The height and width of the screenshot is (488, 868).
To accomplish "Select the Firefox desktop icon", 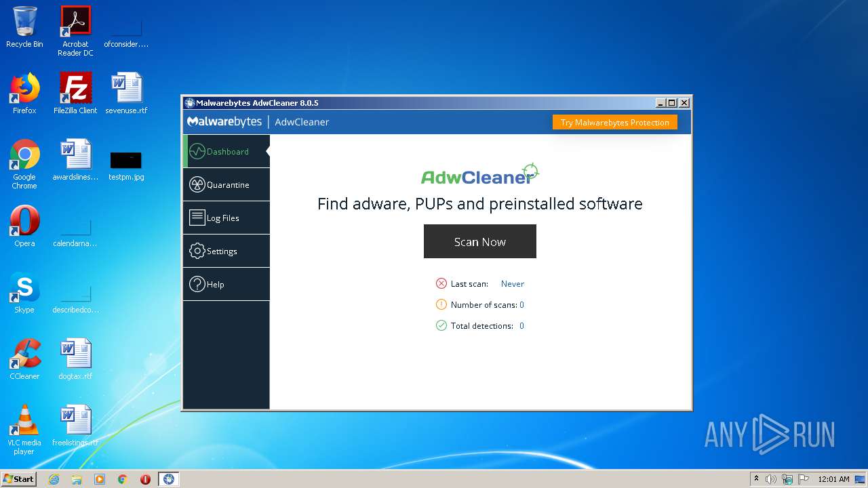I will point(24,93).
